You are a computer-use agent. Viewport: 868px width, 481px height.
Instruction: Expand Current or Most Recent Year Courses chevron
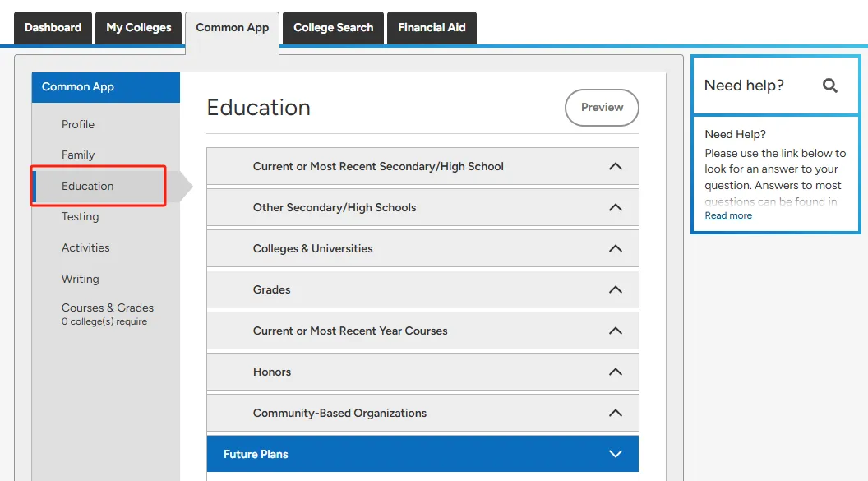[615, 331]
